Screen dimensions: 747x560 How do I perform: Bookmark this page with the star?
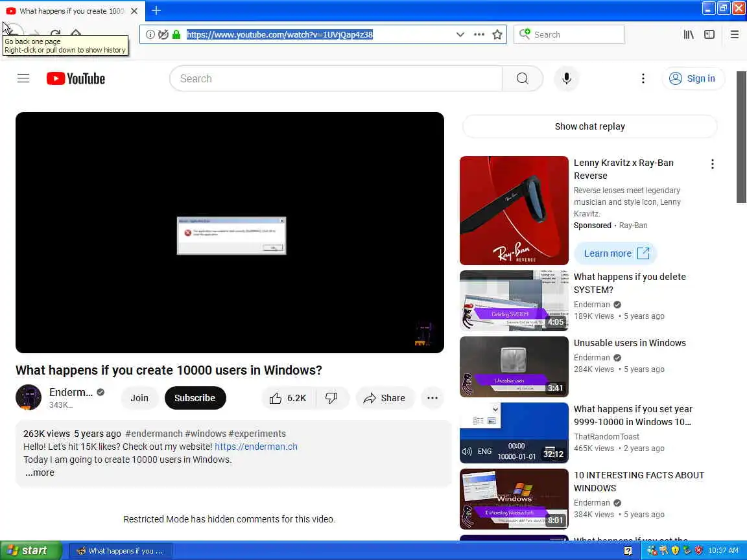pyautogui.click(x=497, y=34)
